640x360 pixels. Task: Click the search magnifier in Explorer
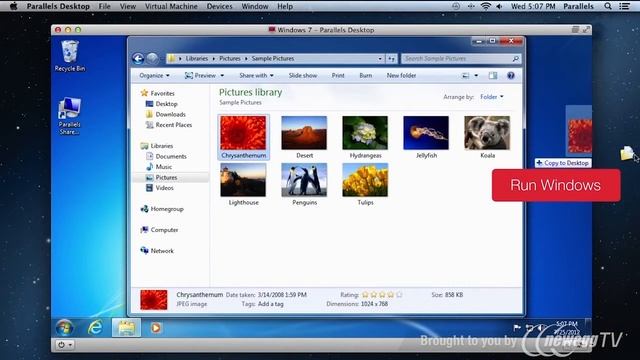(516, 59)
